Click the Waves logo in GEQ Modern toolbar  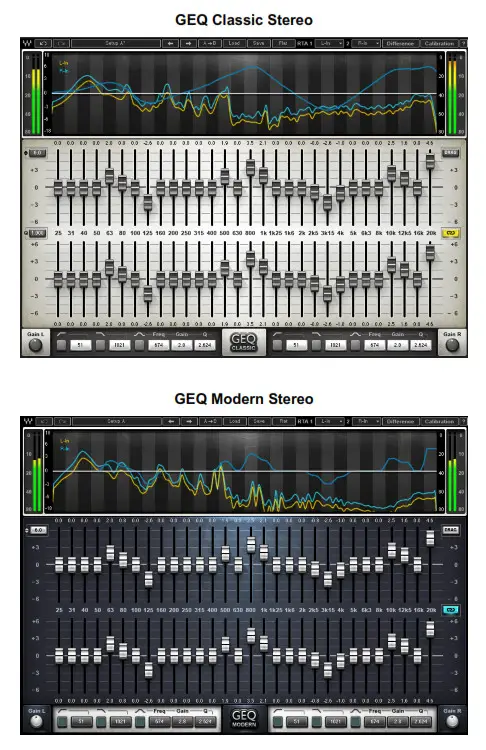click(x=28, y=421)
